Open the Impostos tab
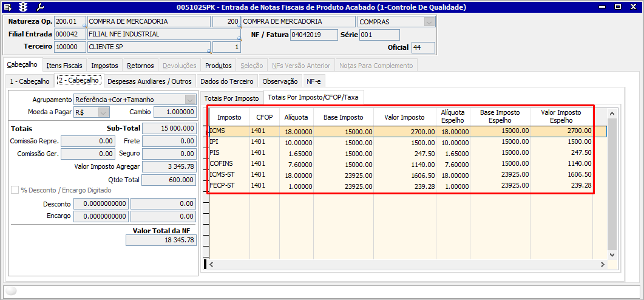Viewport: 644px width, 300px height. coord(105,66)
